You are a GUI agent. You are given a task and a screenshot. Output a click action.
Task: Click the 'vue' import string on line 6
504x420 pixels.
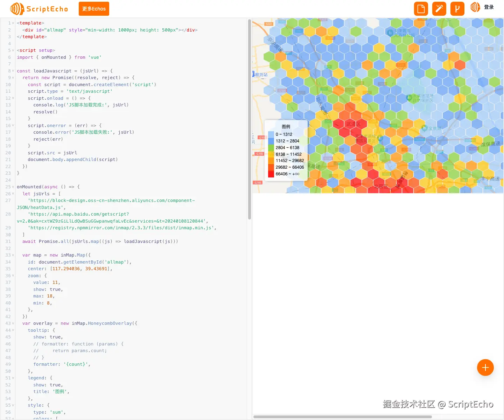(x=95, y=57)
